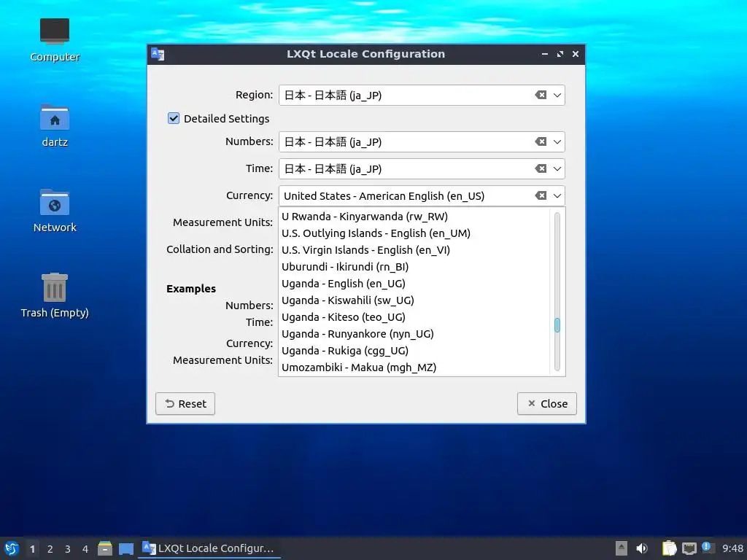The width and height of the screenshot is (747, 560).
Task: Switch to virtual desktop 4
Action: (85, 548)
